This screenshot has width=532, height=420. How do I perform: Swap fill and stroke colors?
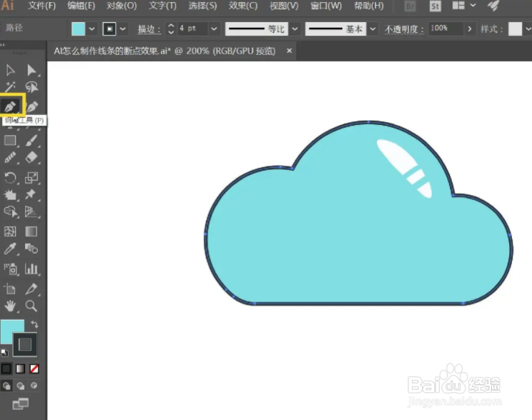coord(34,324)
